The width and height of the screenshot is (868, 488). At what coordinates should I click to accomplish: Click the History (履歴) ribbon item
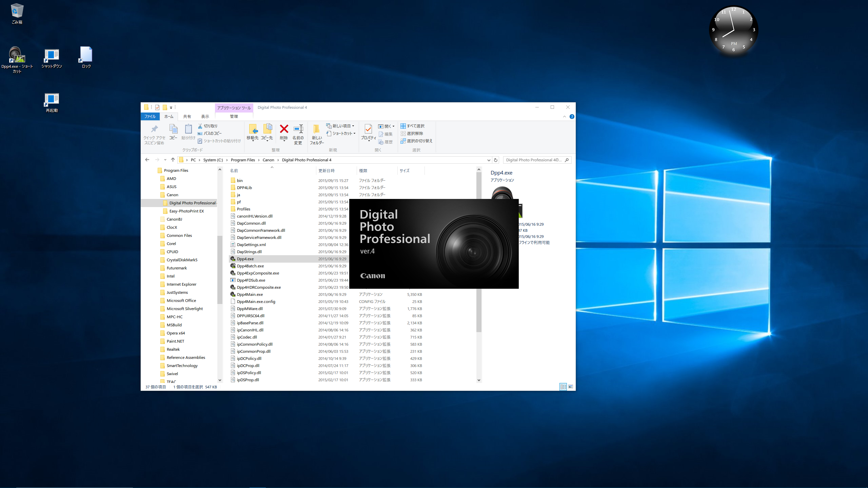click(x=386, y=142)
